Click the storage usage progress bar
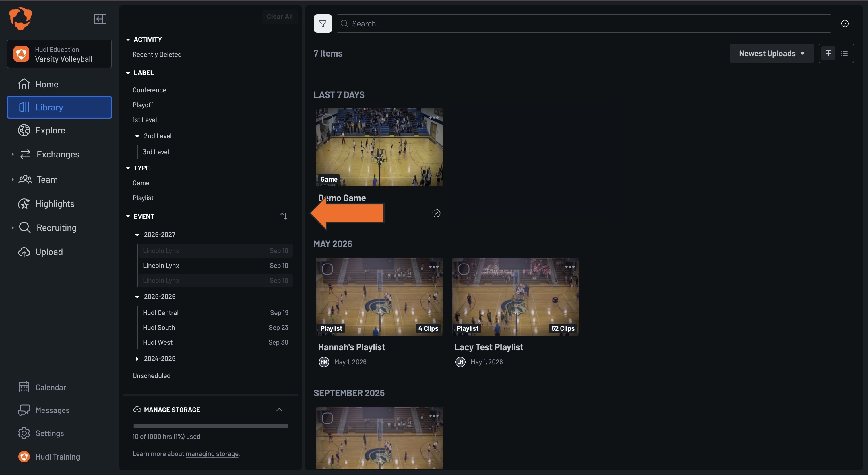868x475 pixels. (x=210, y=426)
